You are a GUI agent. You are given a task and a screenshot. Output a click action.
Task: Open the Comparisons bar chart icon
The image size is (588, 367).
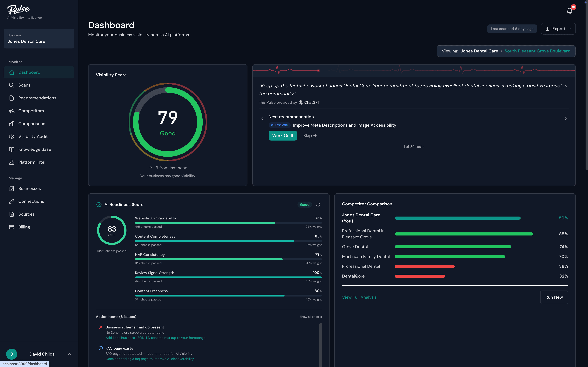point(12,124)
